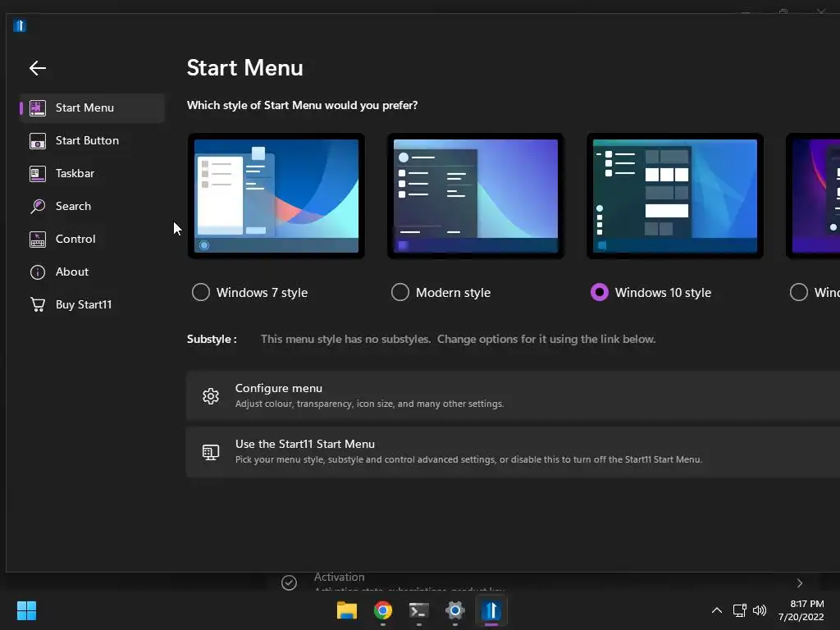Click the Windows 10 style preview thumbnail
The height and width of the screenshot is (630, 840).
pos(675,196)
